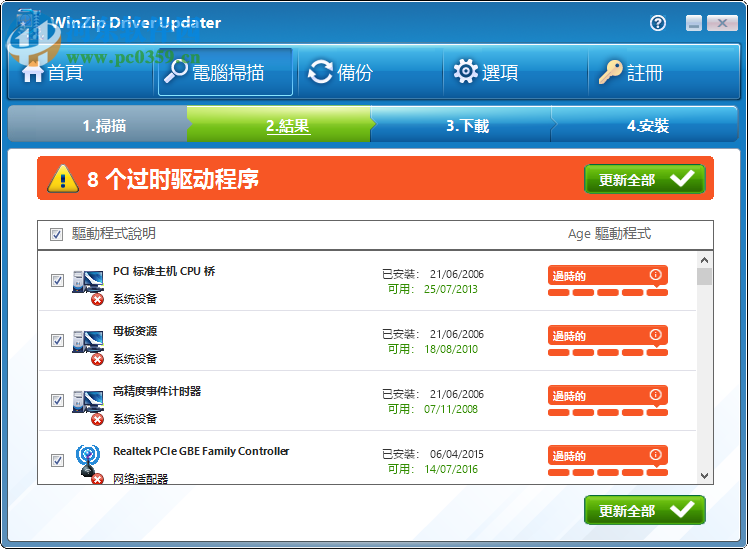
Task: Close the WinZip Driver Updater window
Action: tap(722, 23)
